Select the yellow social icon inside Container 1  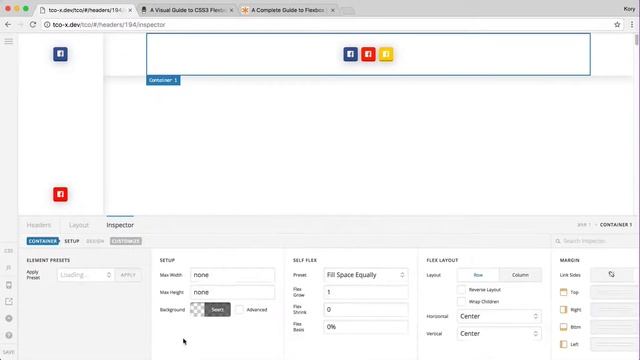pos(386,54)
